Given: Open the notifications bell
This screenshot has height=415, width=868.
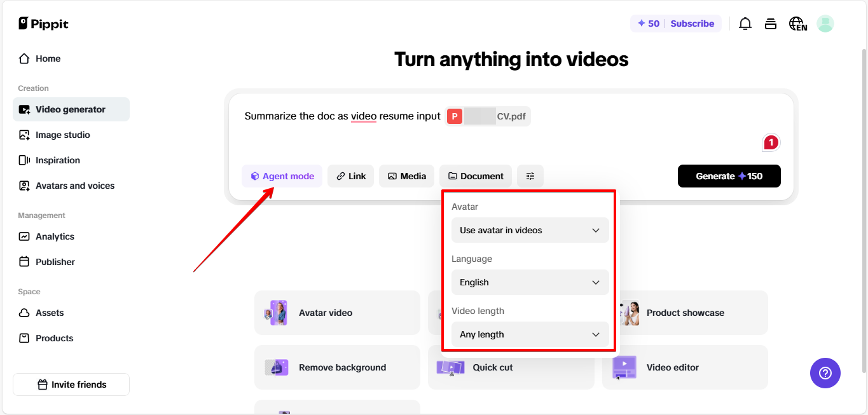Looking at the screenshot, I should tap(745, 24).
